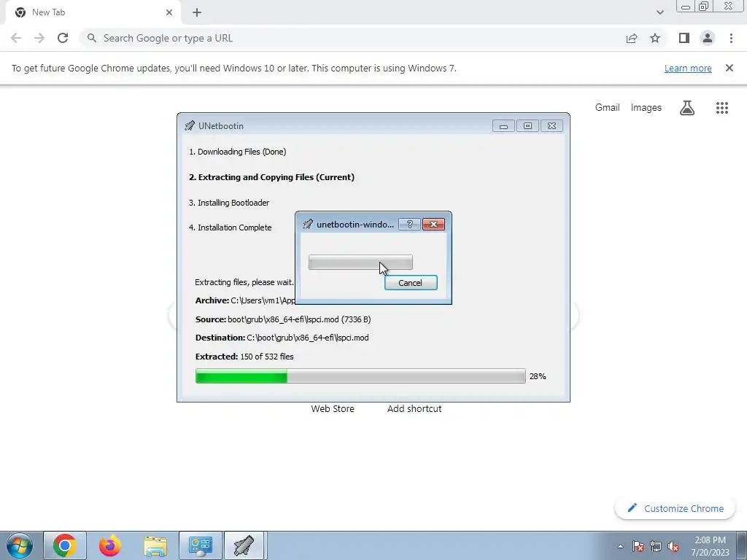Focus the Chrome address bar
This screenshot has width=747, height=560.
352,38
